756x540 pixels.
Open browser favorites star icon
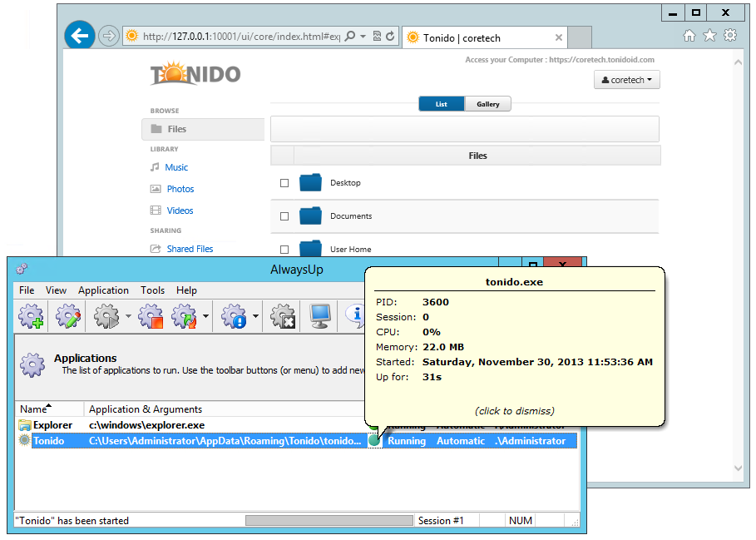click(709, 36)
